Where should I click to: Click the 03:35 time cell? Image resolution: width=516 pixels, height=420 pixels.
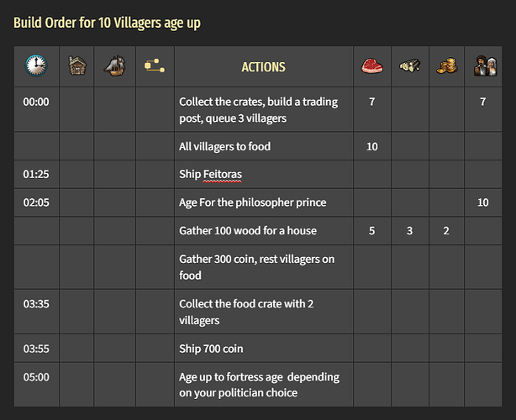pyautogui.click(x=36, y=303)
